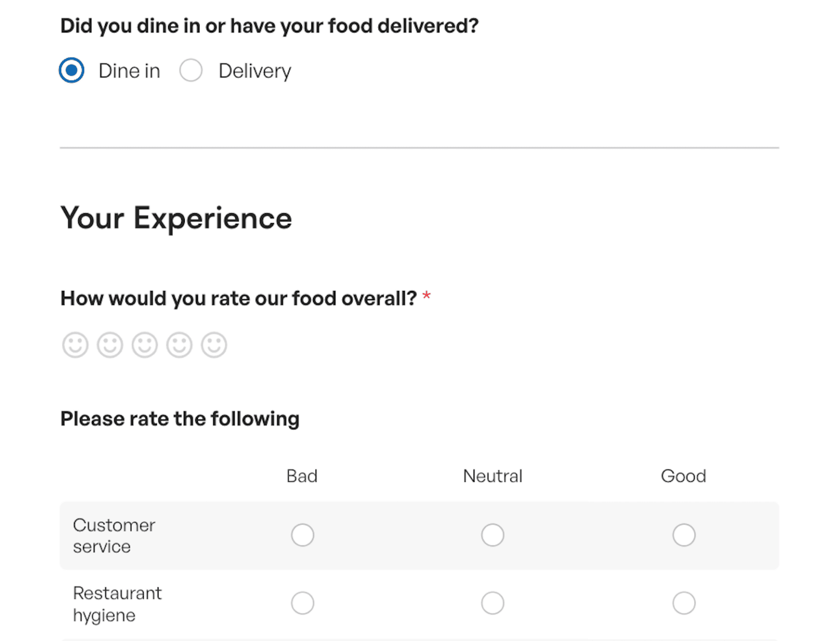This screenshot has height=641, width=840.
Task: Click the second smiley face rating icon
Action: (x=110, y=345)
